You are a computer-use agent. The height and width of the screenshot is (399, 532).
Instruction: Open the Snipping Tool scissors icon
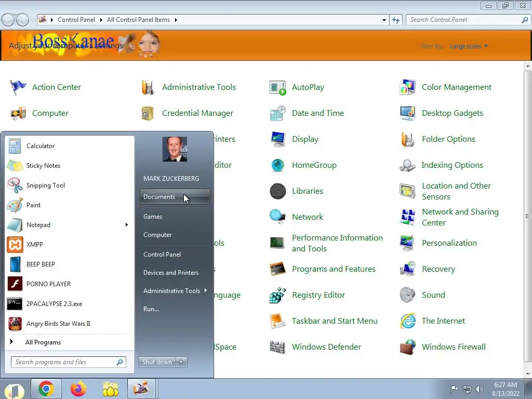pyautogui.click(x=15, y=185)
